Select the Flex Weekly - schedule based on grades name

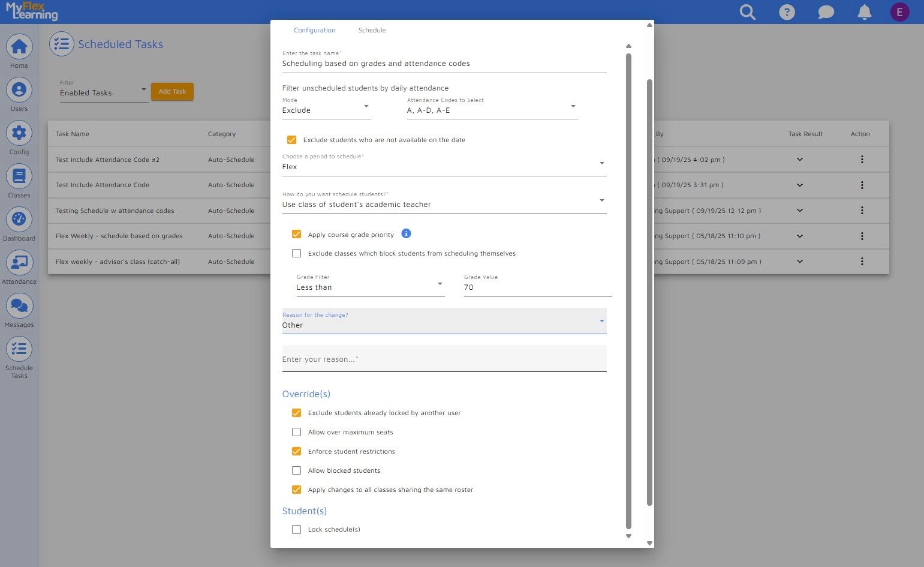coord(119,236)
